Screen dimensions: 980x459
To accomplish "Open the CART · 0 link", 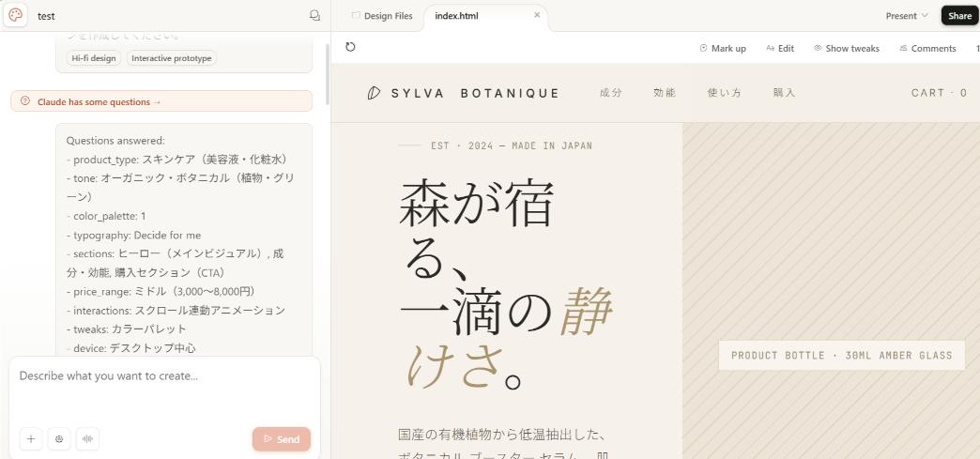I will pos(940,93).
